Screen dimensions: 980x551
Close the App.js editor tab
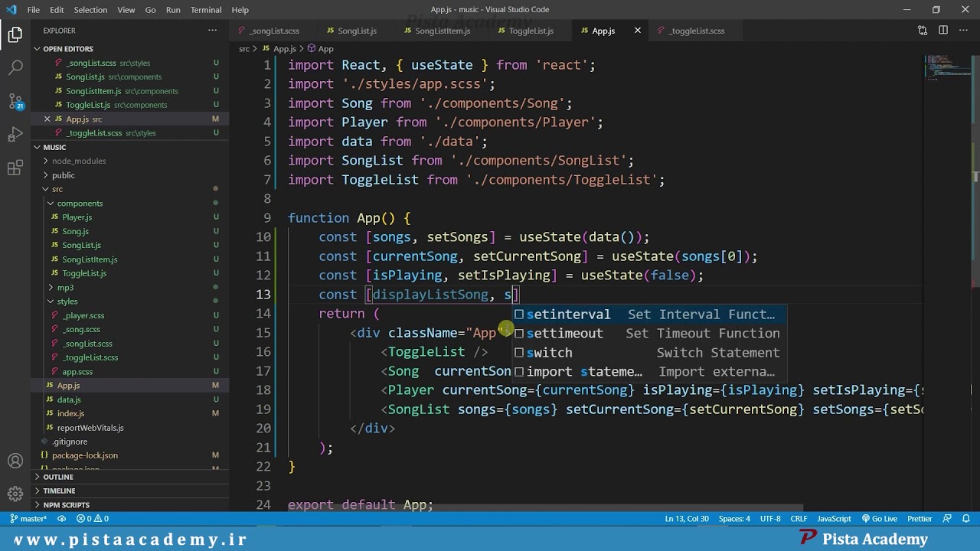coord(637,31)
